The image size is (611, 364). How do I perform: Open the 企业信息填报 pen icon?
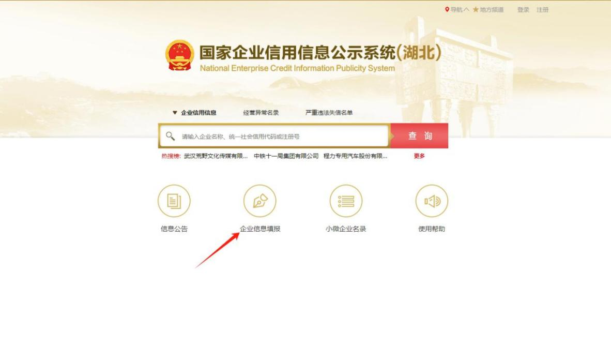pyautogui.click(x=260, y=201)
